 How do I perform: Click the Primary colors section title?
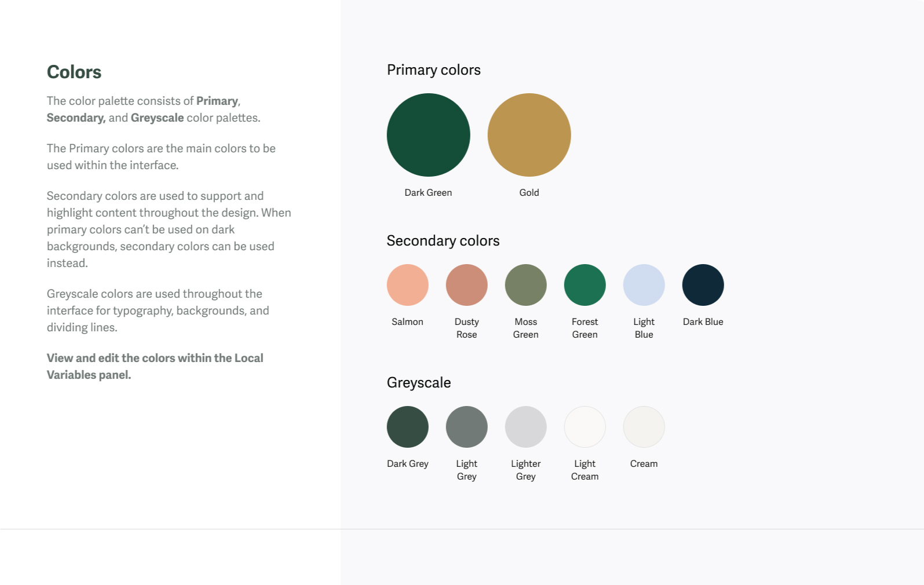pyautogui.click(x=434, y=70)
